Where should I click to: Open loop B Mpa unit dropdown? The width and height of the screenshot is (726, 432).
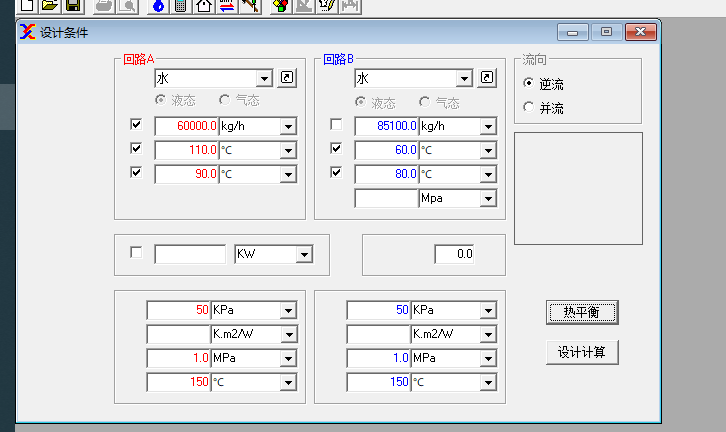point(488,199)
